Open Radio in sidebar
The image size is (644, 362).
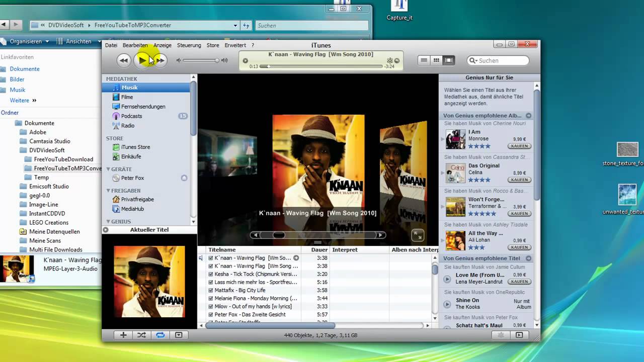[127, 126]
